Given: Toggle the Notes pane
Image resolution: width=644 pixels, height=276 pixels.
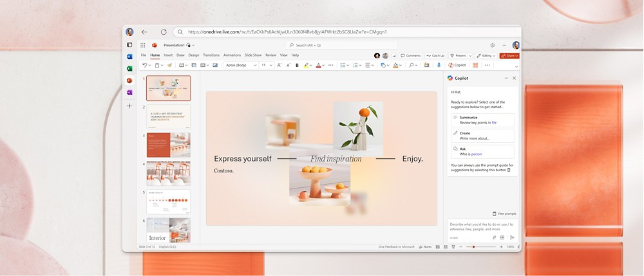Looking at the screenshot, I should 426,247.
